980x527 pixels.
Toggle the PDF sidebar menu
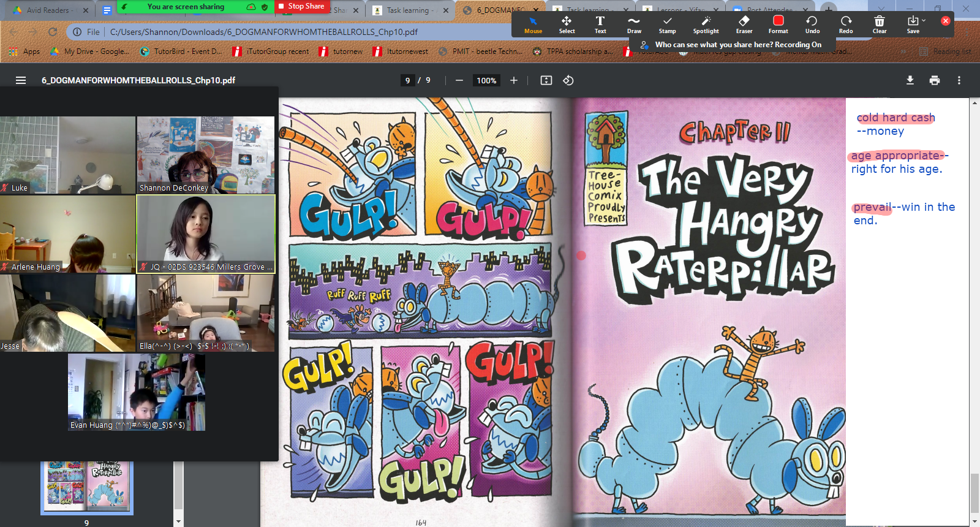click(x=21, y=80)
